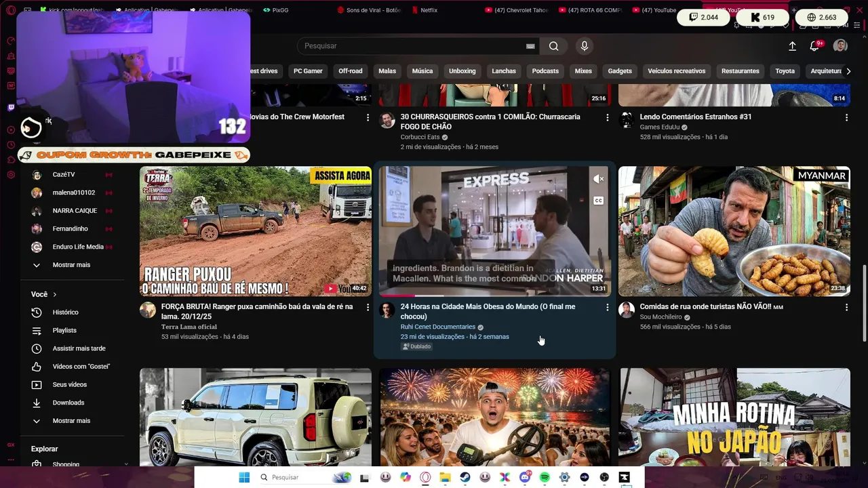Open Ruhi Cenet Documentaries channel link
The height and width of the screenshot is (488, 868).
point(437,327)
